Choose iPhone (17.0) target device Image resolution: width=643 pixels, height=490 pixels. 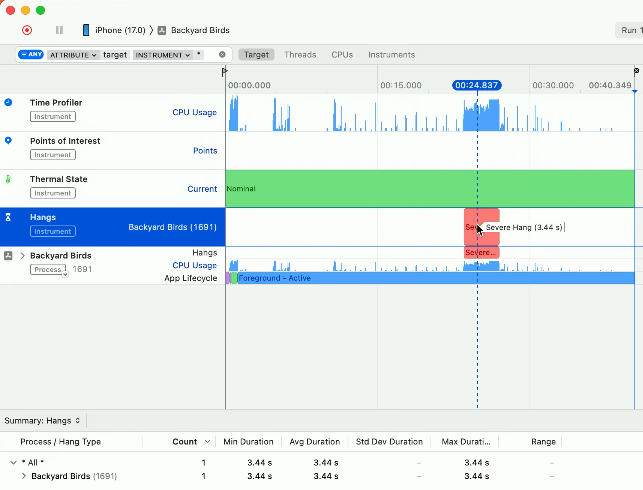click(x=120, y=30)
